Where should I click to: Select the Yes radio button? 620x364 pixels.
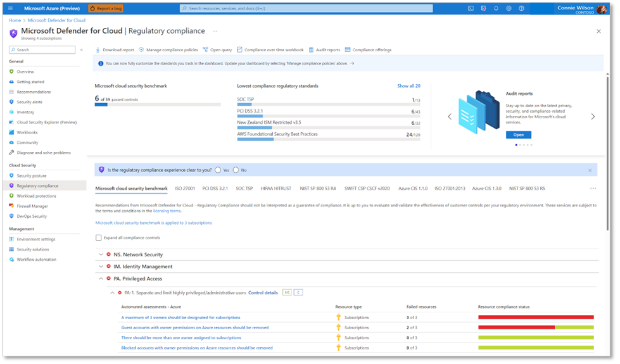pyautogui.click(x=218, y=170)
